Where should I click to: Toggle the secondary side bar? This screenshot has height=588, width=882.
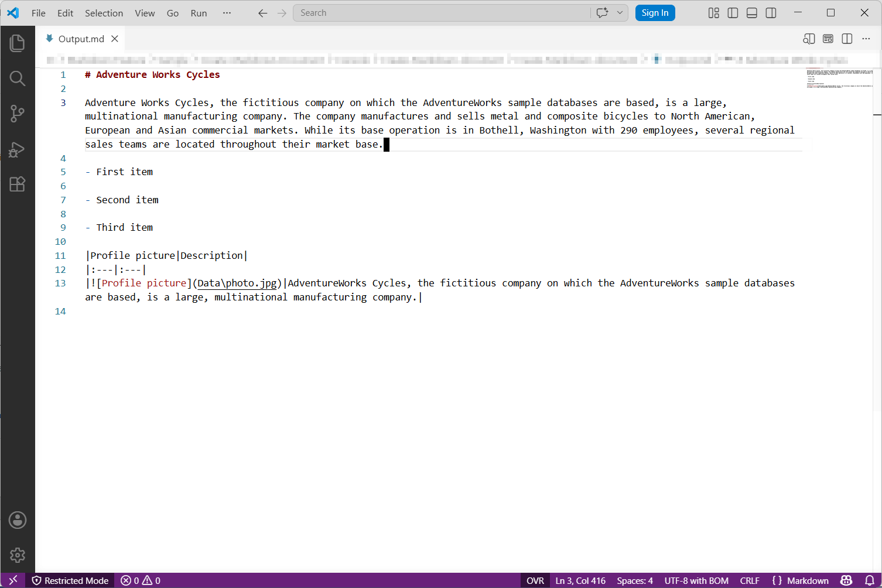click(x=771, y=13)
